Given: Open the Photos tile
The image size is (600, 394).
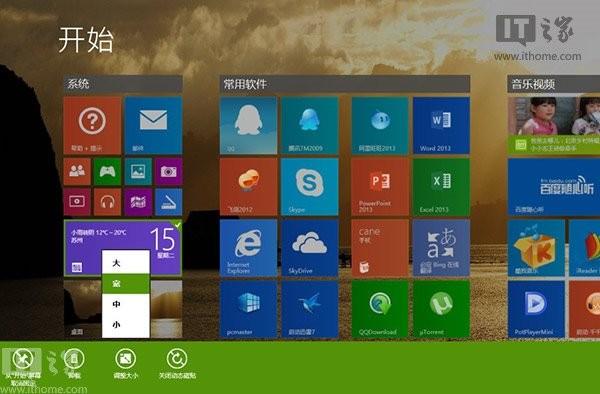Looking at the screenshot, I should click(138, 171).
